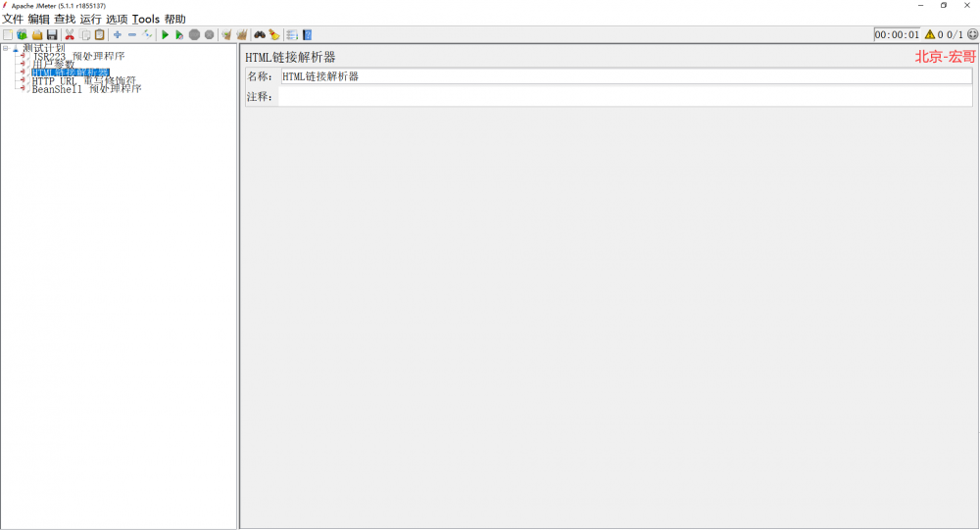The width and height of the screenshot is (980, 530).
Task: Click the Clear All double-broom icon
Action: tap(242, 35)
